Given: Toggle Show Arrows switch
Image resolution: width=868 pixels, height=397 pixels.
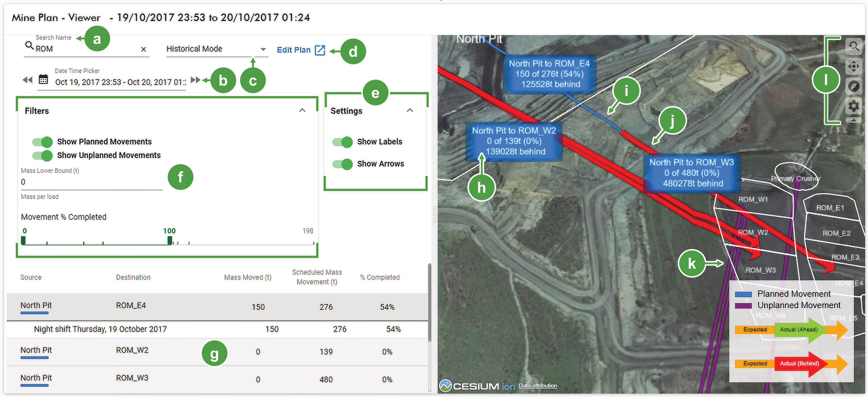Looking at the screenshot, I should [343, 164].
